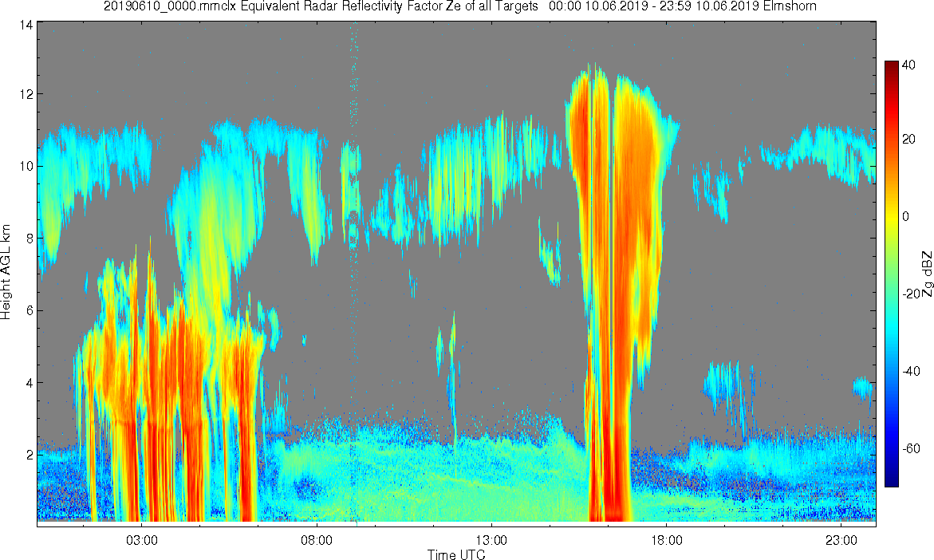Click the '08:00' time axis label
The height and width of the screenshot is (560, 934).
point(317,540)
